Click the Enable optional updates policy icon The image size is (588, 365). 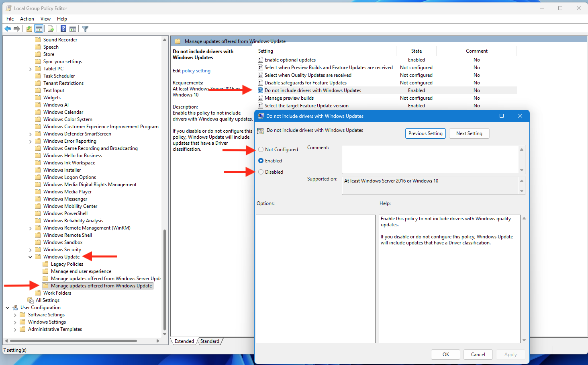point(260,60)
